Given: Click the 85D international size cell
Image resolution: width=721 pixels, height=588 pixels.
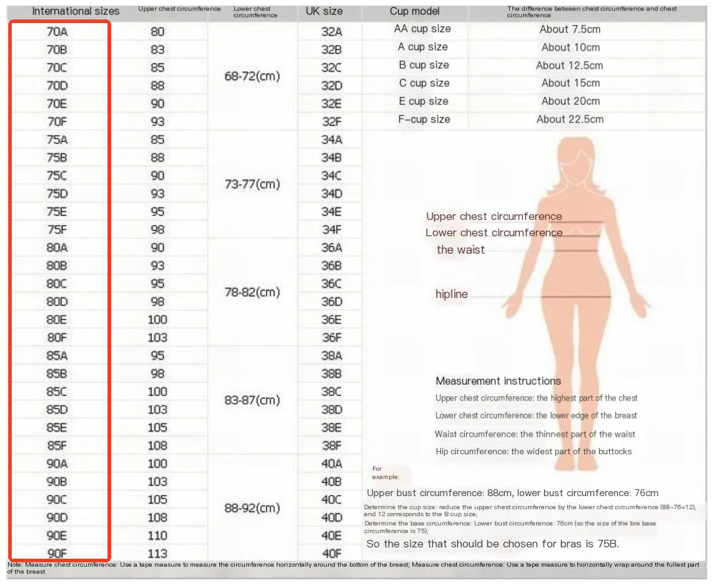Looking at the screenshot, I should coord(57,410).
